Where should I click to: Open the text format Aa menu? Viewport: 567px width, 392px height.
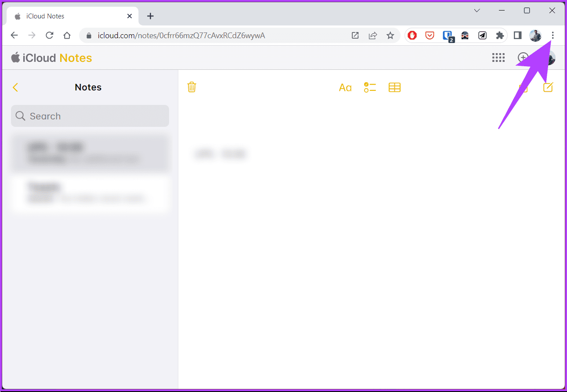point(345,87)
